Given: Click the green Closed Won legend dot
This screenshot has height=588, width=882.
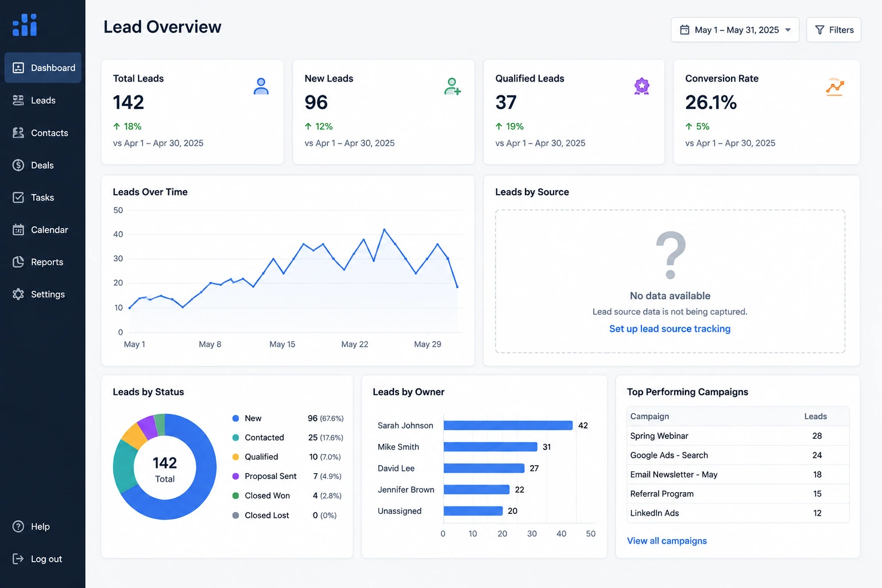Looking at the screenshot, I should [235, 496].
